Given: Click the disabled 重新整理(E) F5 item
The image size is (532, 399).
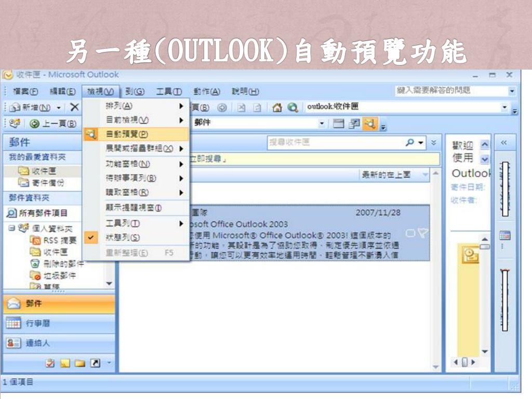Looking at the screenshot, I should (x=136, y=253).
